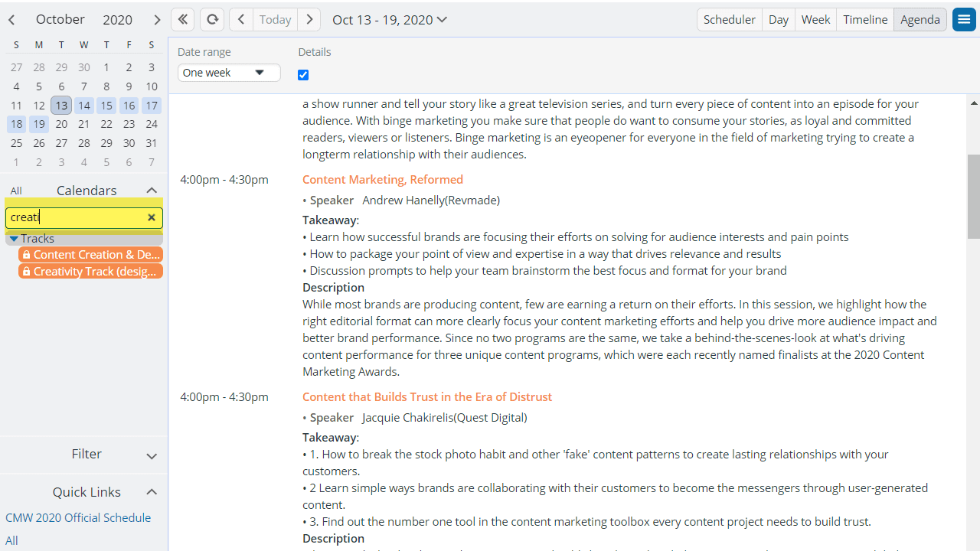Expand the Filter panel
Image resolution: width=980 pixels, height=551 pixels.
pos(151,455)
